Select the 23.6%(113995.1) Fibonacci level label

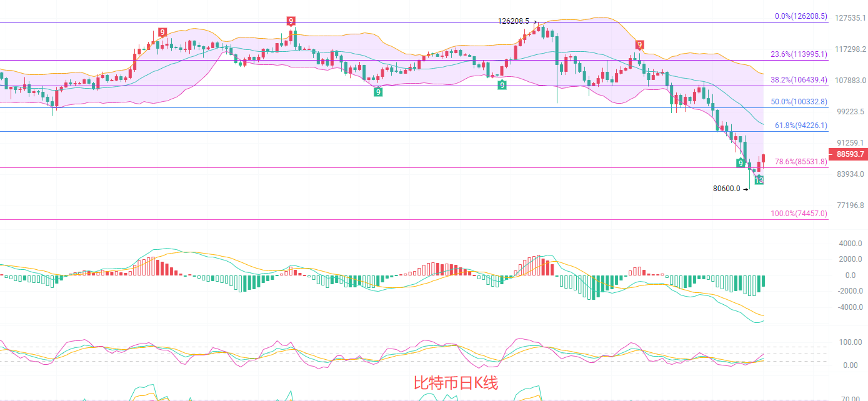[x=799, y=54]
